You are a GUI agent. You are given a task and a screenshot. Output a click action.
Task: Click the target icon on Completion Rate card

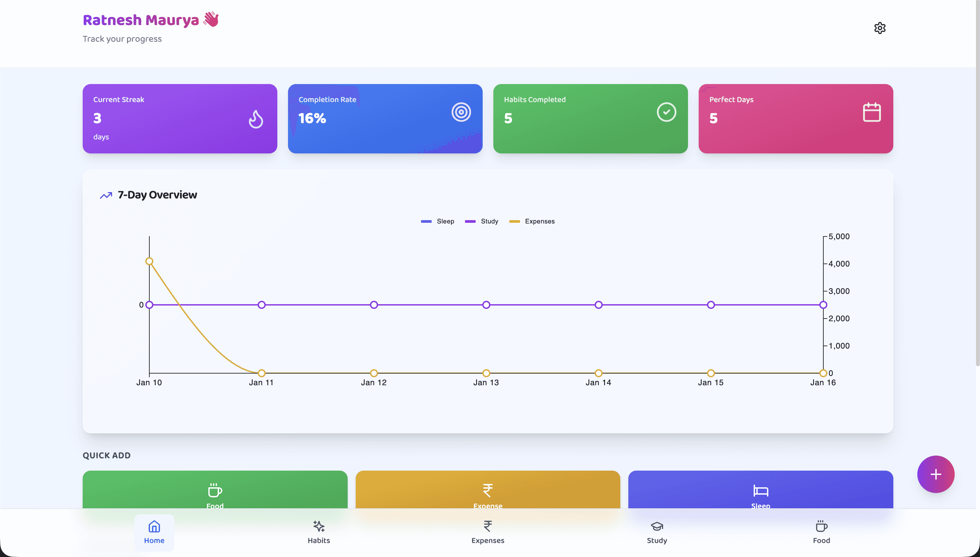461,112
